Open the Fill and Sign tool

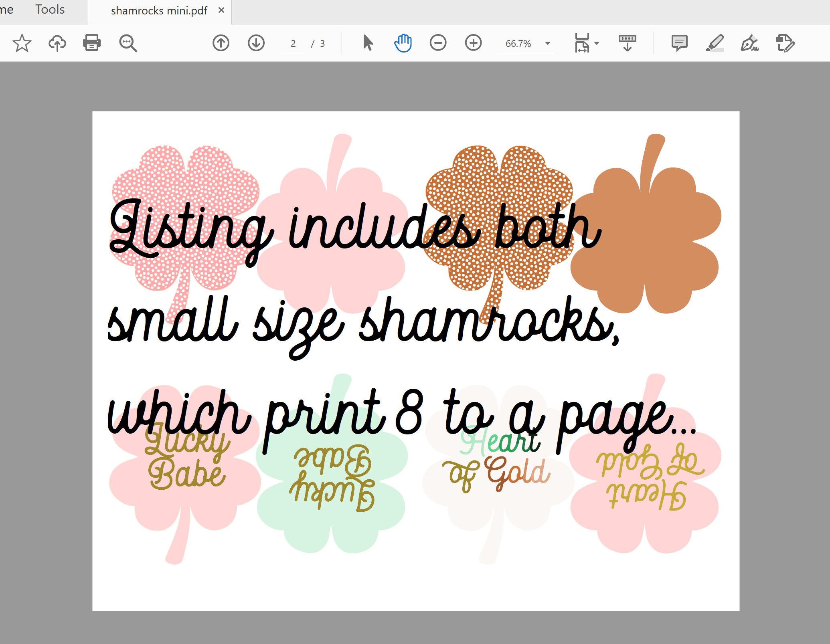pyautogui.click(x=749, y=43)
